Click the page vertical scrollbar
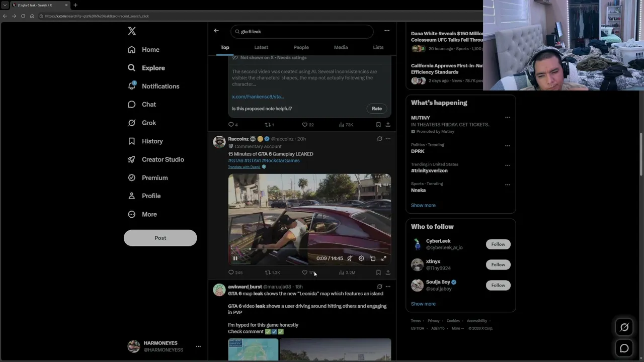The height and width of the screenshot is (362, 644). [x=641, y=154]
